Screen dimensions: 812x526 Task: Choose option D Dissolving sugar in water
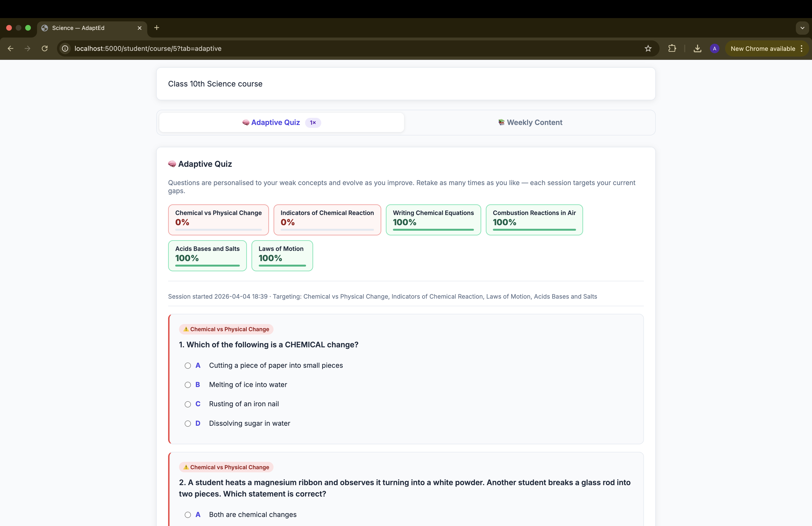click(188, 424)
